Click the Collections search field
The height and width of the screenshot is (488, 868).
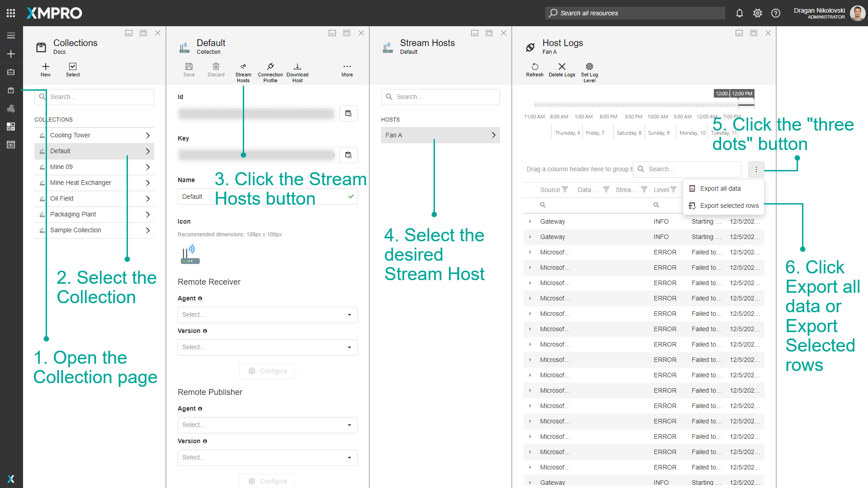[x=94, y=97]
